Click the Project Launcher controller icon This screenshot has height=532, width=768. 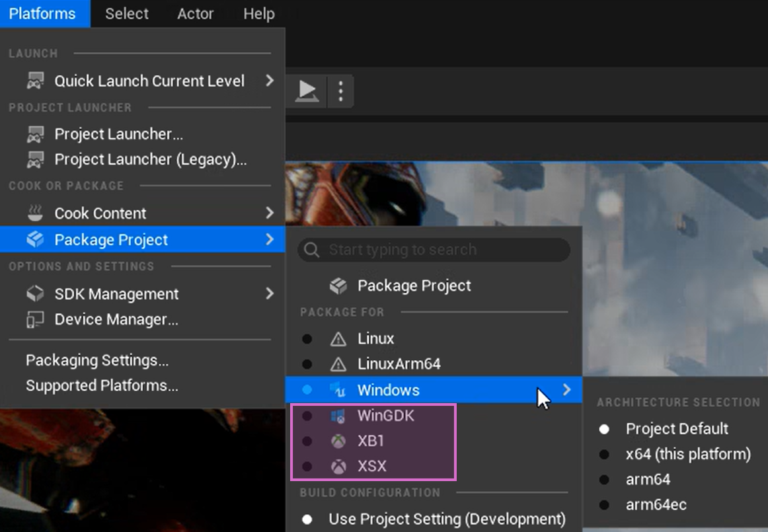pos(35,134)
